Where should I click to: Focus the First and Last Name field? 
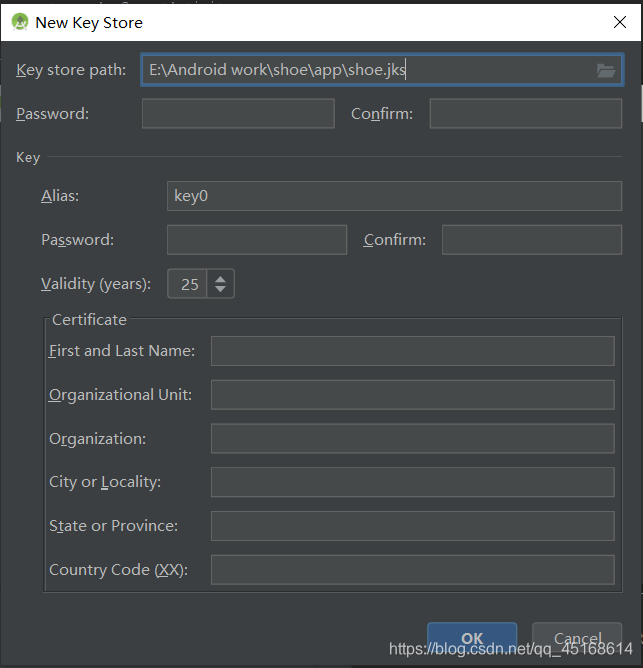412,351
